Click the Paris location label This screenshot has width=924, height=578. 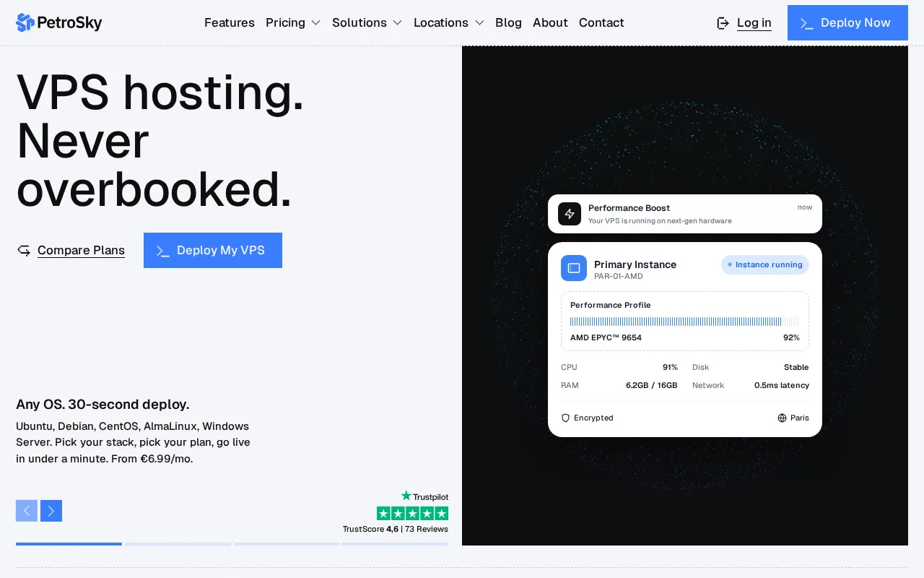click(x=800, y=418)
